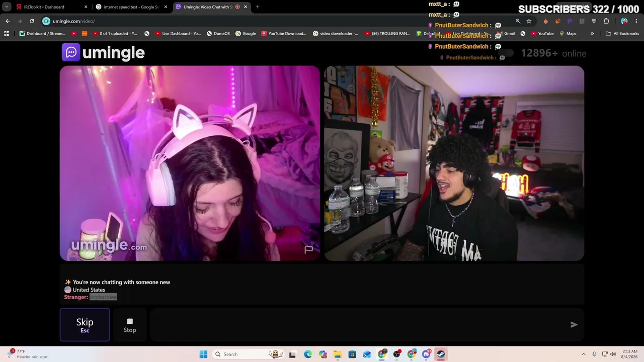Bookmark this page with the star icon
The image size is (644, 362).
(529, 21)
